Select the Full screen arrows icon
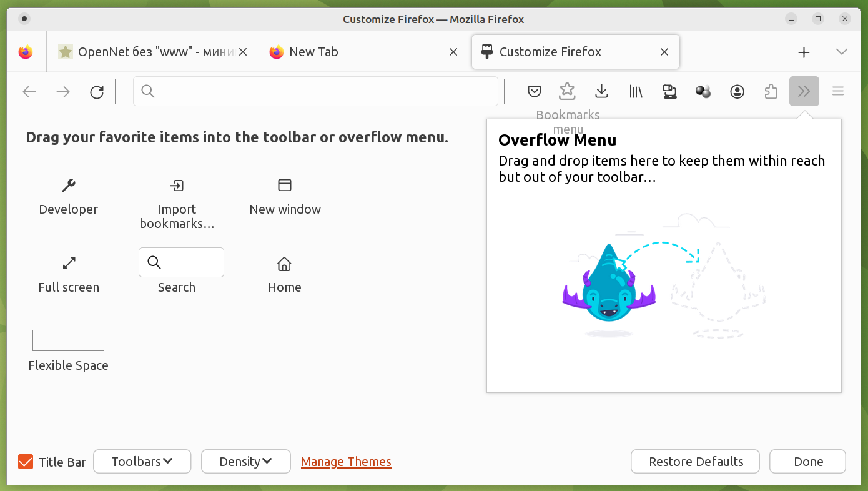This screenshot has height=491, width=868. click(x=69, y=263)
